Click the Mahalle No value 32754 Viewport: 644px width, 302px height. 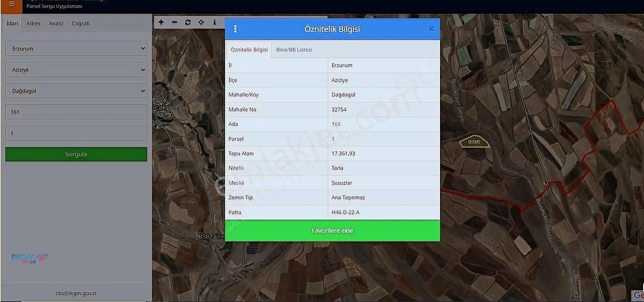[339, 110]
